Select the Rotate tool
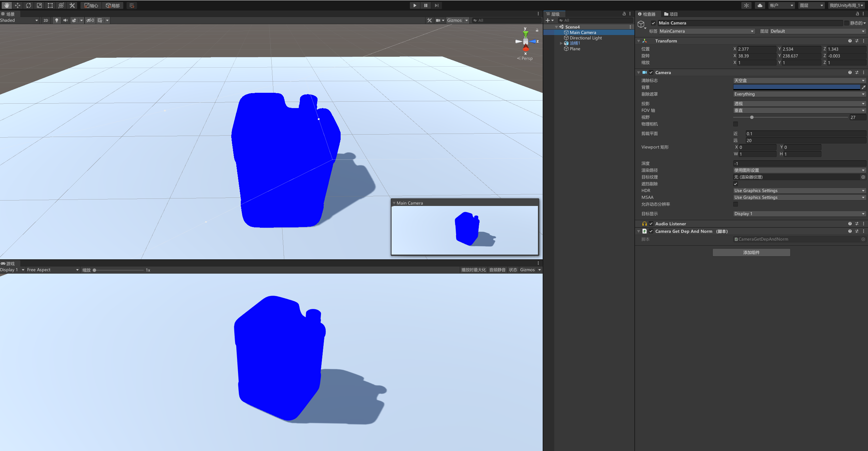The width and height of the screenshot is (868, 451). tap(29, 5)
